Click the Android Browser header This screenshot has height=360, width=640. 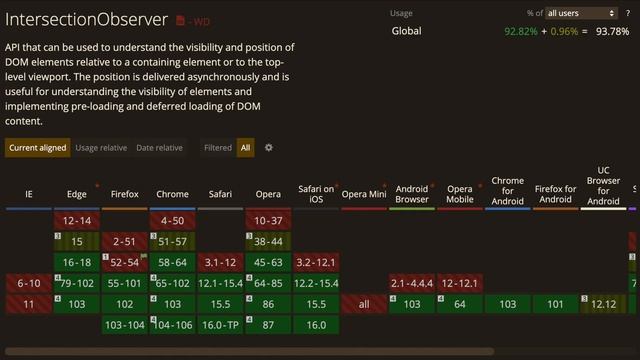(412, 194)
